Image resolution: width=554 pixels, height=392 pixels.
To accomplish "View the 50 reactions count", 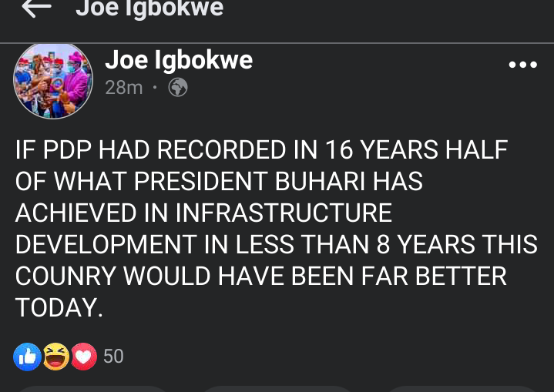I will (113, 356).
